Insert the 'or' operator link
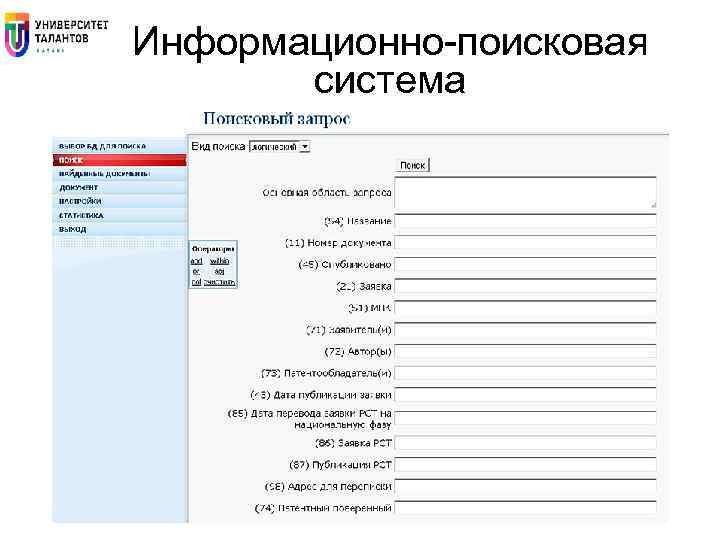This screenshot has width=720, height=540. pos(196,271)
